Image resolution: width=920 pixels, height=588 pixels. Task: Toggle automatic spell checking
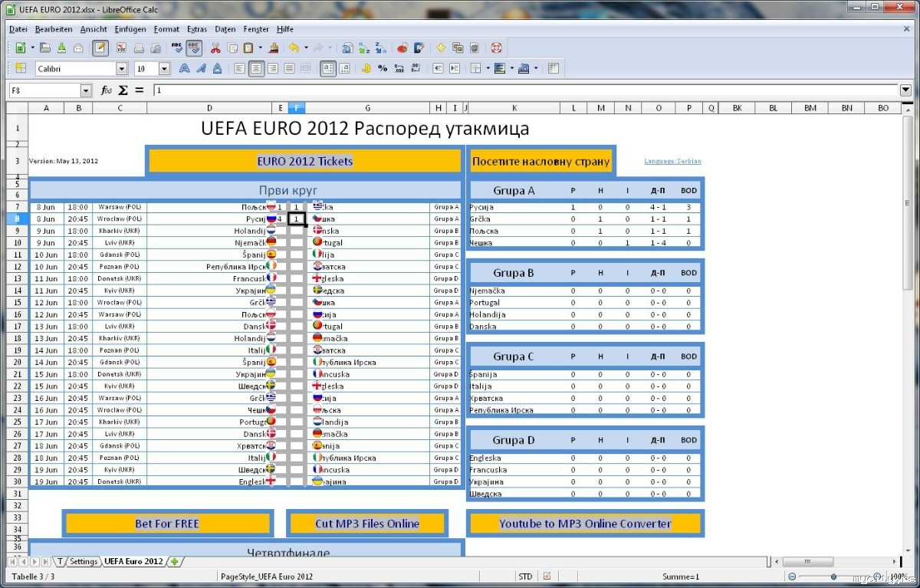194,48
